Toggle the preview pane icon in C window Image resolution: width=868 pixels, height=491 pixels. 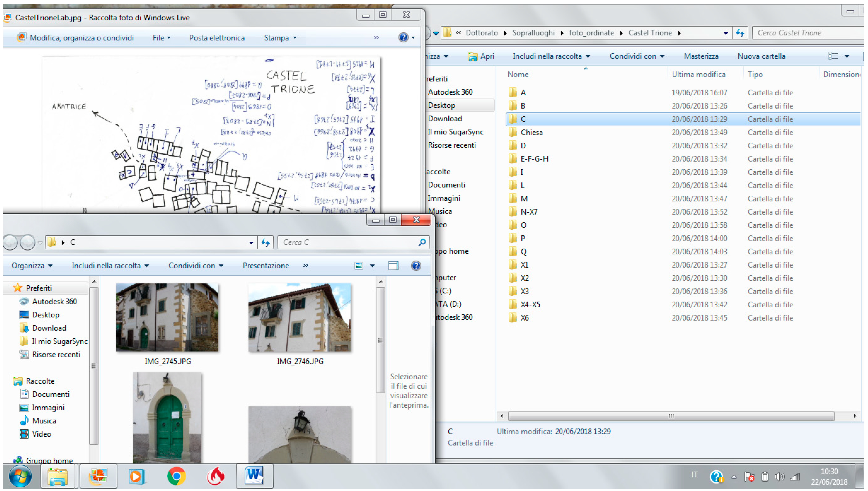(393, 266)
